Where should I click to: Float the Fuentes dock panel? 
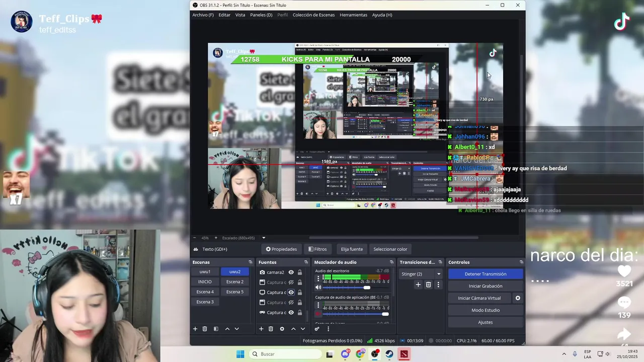pos(306,262)
